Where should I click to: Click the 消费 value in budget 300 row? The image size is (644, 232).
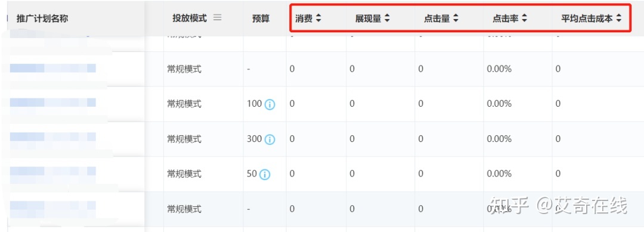click(x=292, y=139)
